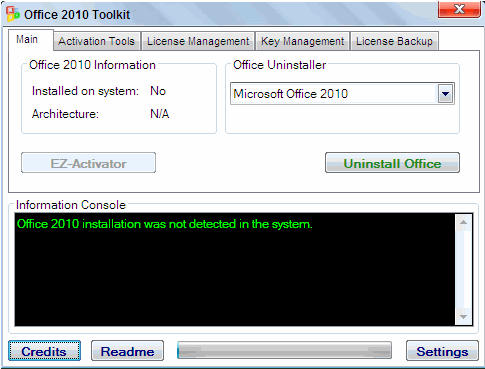Open the Activation Tools tab

coord(96,41)
